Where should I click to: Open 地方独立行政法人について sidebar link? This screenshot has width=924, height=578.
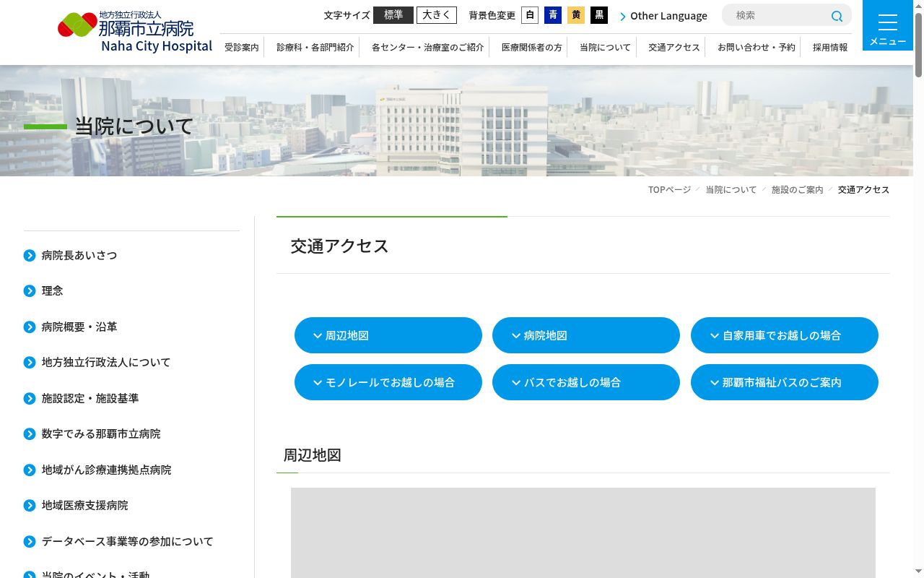coord(106,362)
